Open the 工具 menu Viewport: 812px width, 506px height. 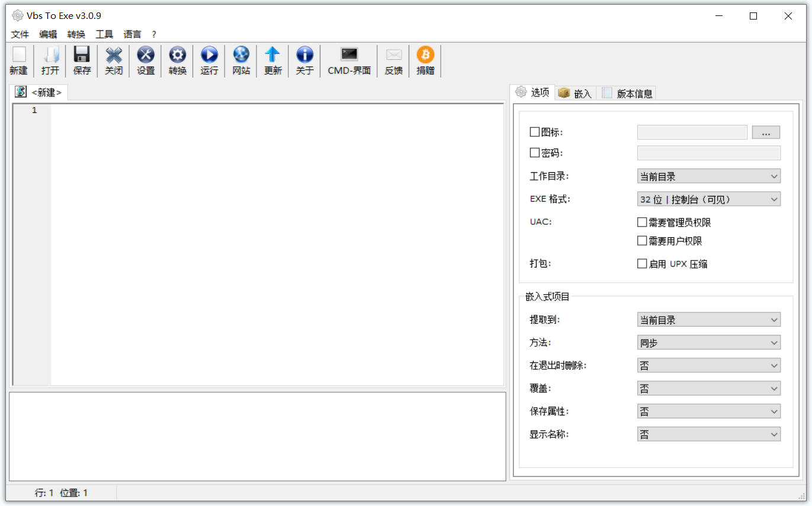click(104, 34)
